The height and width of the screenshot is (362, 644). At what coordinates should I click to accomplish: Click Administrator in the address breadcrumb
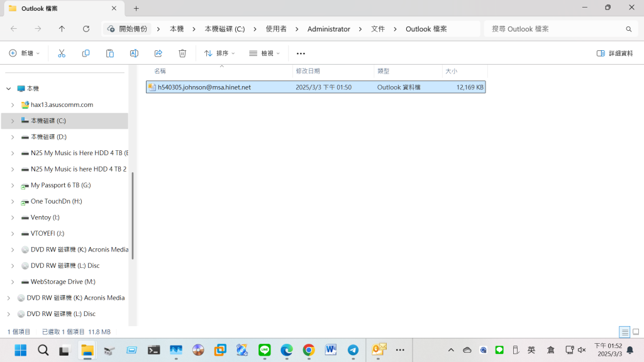pos(328,29)
